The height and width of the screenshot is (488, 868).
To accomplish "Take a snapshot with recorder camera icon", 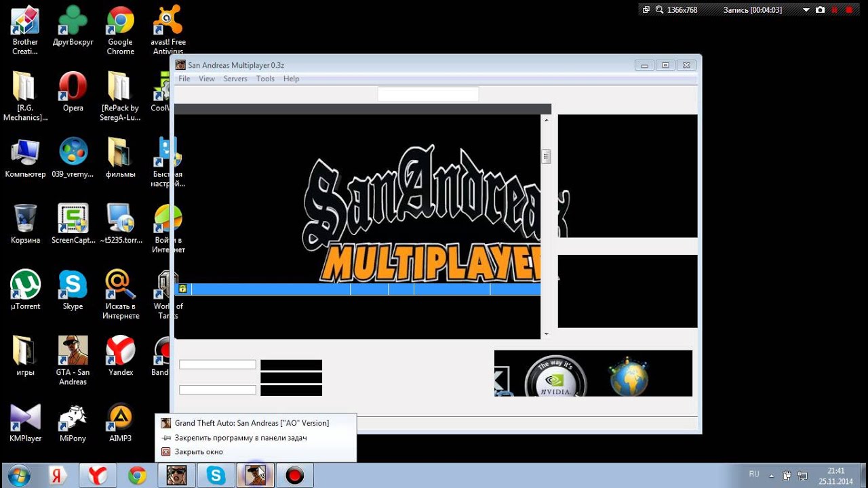I will pos(821,10).
